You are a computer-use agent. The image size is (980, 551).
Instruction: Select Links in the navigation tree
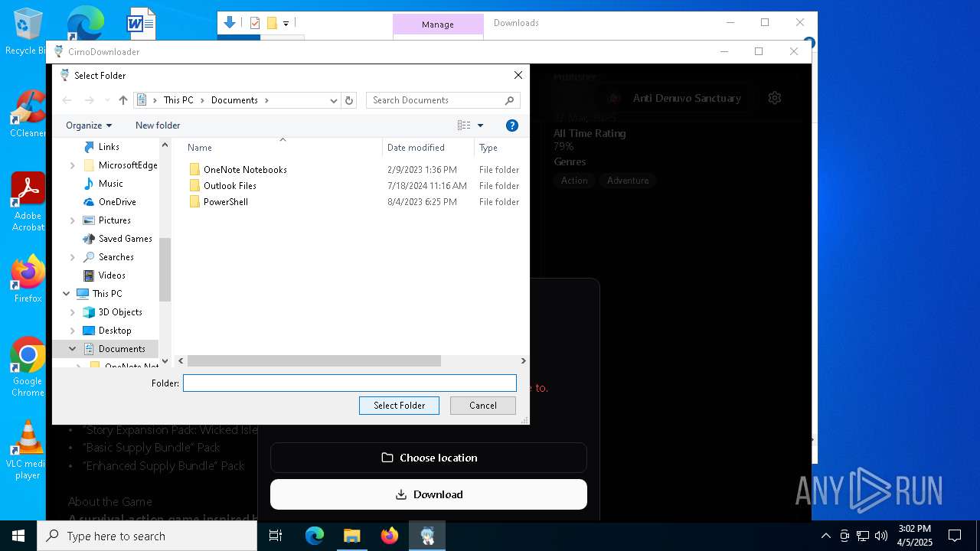109,147
